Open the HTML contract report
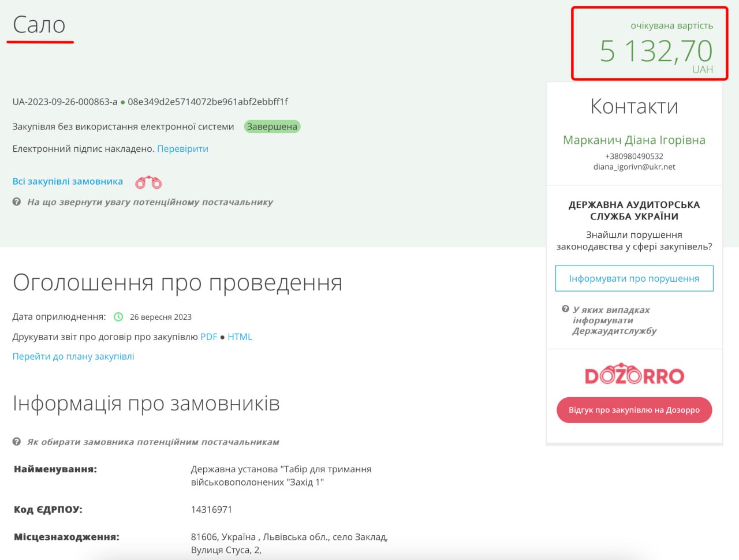 point(240,337)
